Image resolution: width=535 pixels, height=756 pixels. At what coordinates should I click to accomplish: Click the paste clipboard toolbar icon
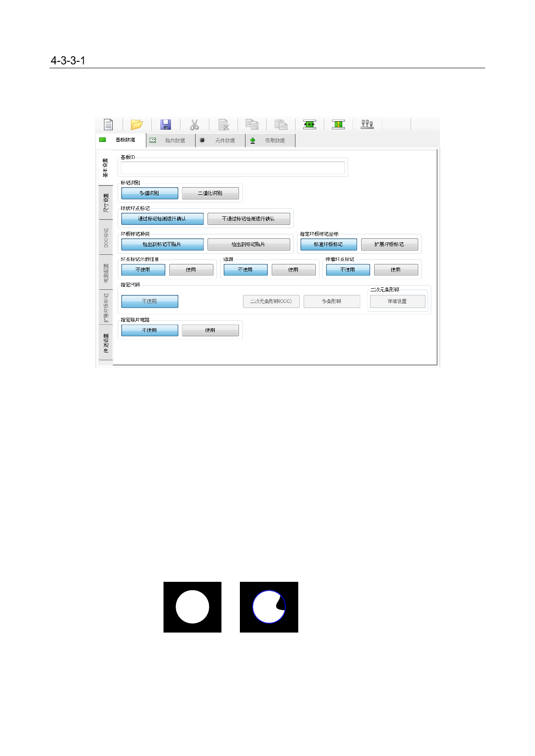point(281,124)
